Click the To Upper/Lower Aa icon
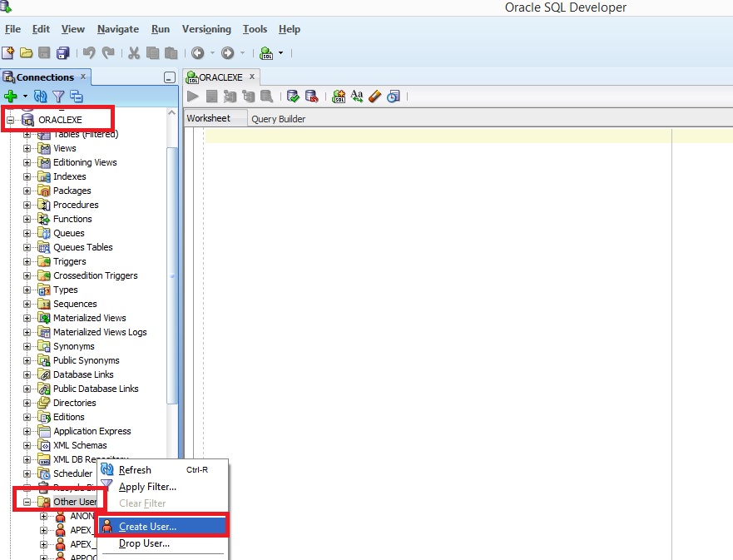733x560 pixels. click(x=357, y=96)
